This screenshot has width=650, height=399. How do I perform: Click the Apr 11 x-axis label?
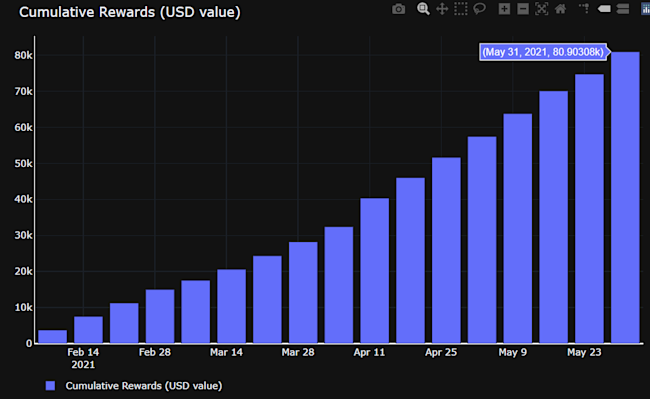[x=369, y=353]
